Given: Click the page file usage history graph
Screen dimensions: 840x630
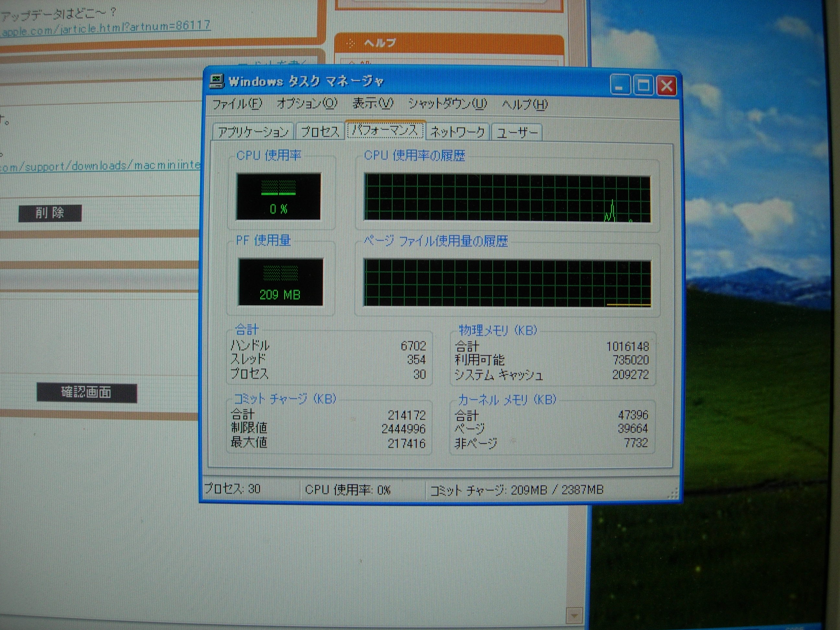Looking at the screenshot, I should [x=507, y=283].
